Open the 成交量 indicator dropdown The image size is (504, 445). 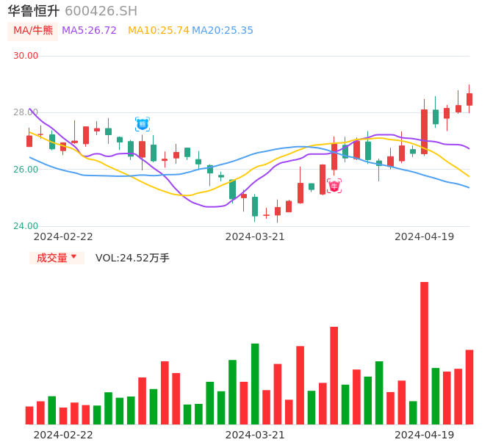[57, 258]
